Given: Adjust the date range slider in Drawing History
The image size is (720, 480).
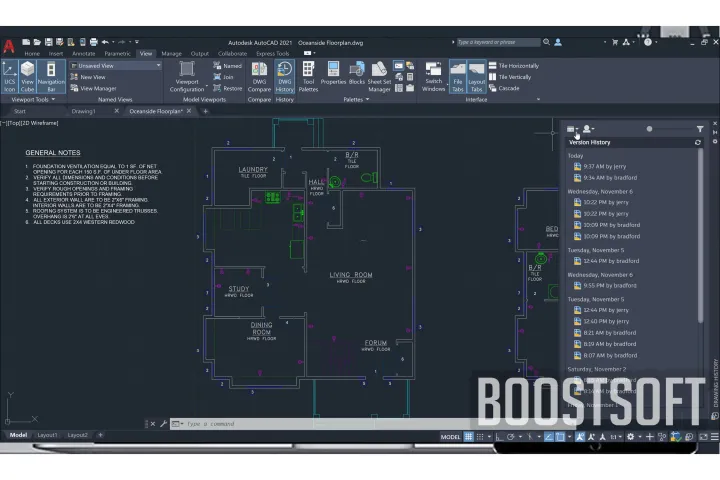Looking at the screenshot, I should 649,129.
